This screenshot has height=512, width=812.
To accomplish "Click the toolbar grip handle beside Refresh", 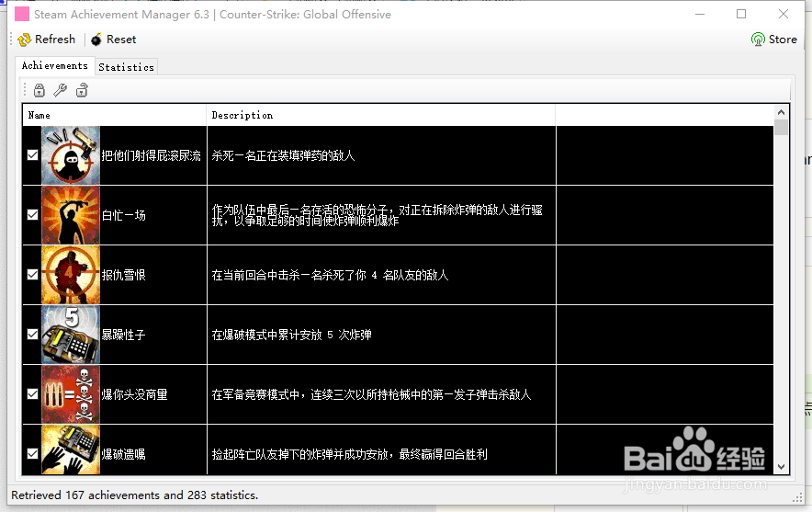I will click(x=11, y=40).
